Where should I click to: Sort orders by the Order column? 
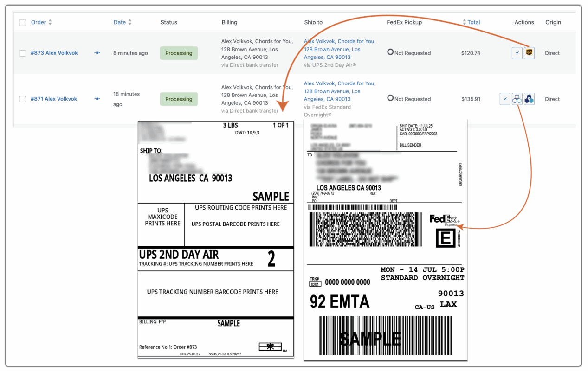41,22
